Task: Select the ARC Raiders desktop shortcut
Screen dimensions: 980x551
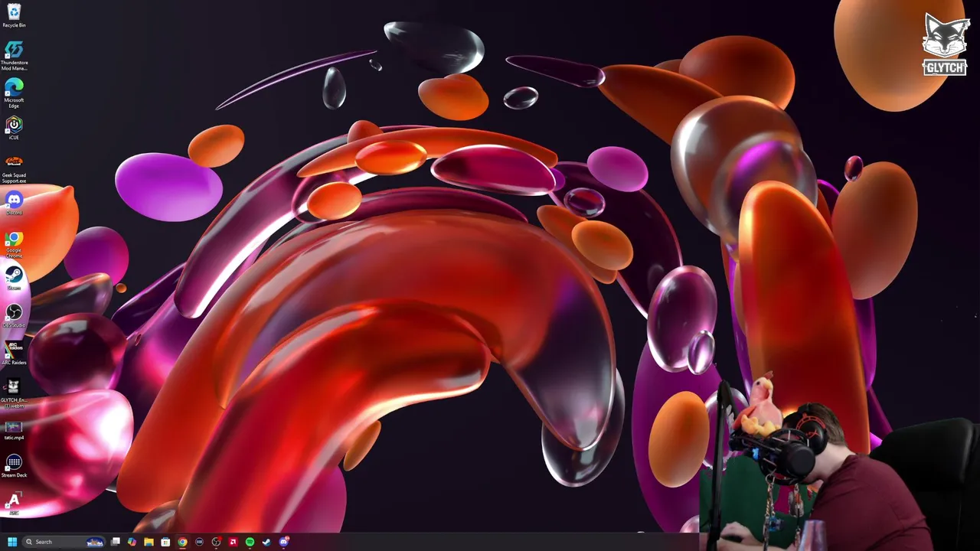Action: tap(14, 353)
